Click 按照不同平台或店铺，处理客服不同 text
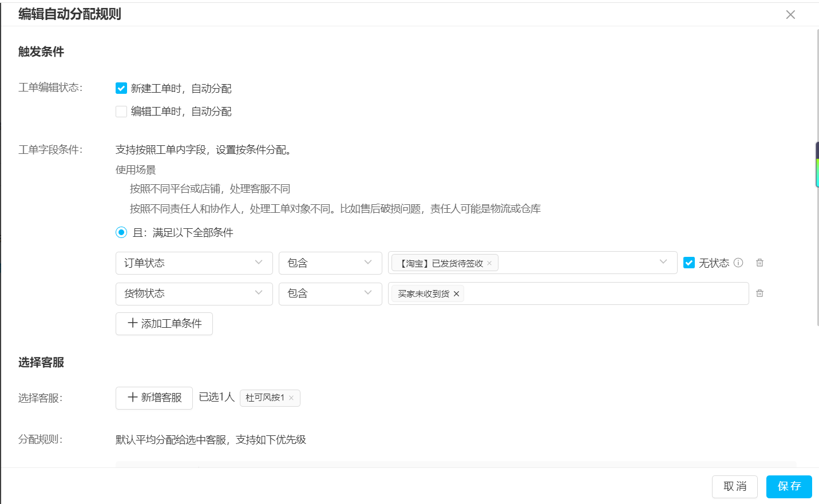The height and width of the screenshot is (504, 819). point(210,189)
